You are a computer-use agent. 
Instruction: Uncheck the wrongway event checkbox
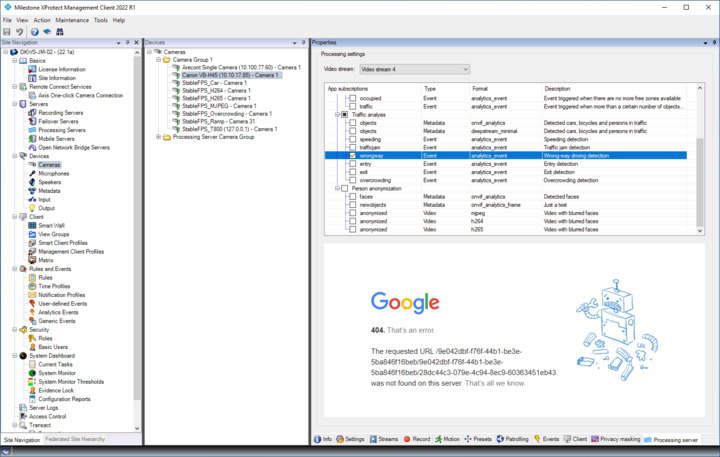(352, 156)
